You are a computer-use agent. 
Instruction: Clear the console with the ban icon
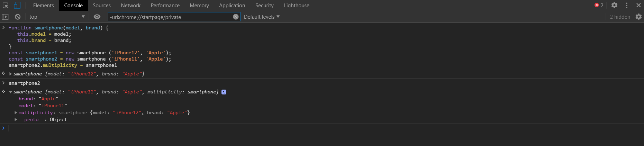pyautogui.click(x=18, y=17)
